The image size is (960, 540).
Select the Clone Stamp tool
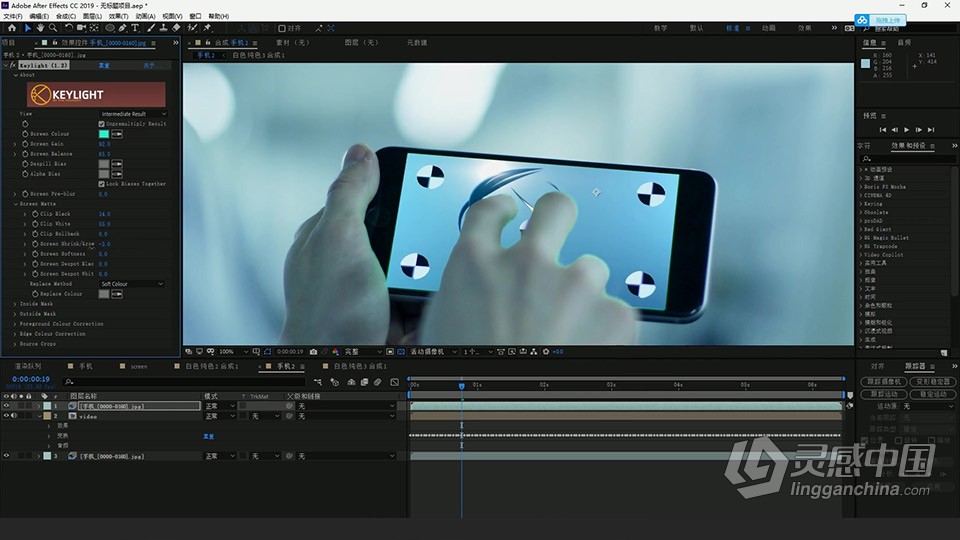click(x=163, y=28)
